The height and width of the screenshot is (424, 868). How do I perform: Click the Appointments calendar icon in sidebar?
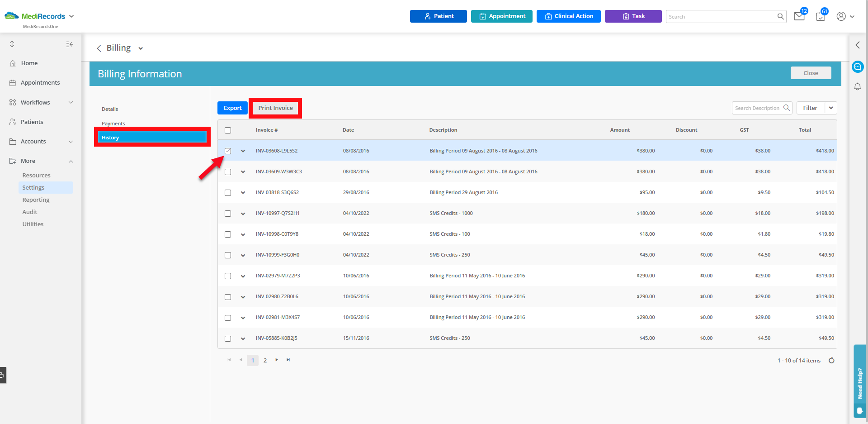(x=13, y=83)
